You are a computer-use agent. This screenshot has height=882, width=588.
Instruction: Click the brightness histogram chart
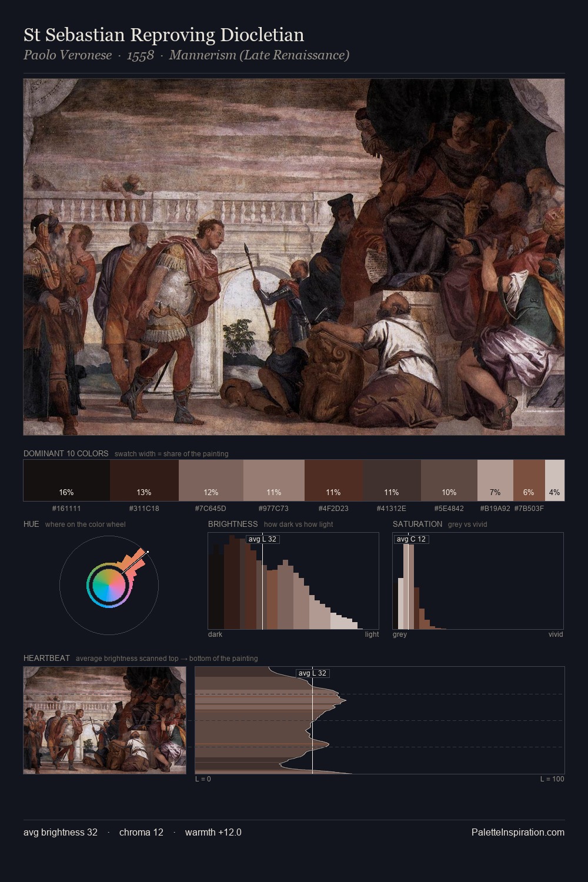[x=293, y=581]
